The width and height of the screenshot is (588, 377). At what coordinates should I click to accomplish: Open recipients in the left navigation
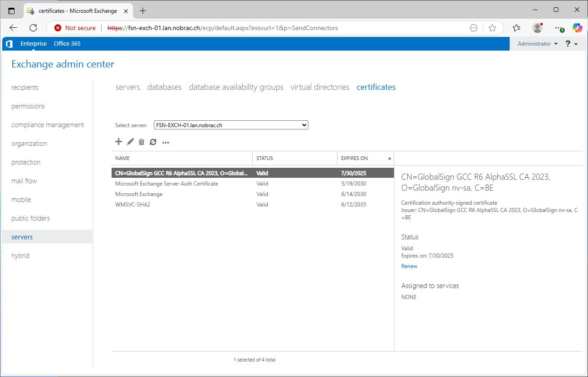[x=25, y=88]
